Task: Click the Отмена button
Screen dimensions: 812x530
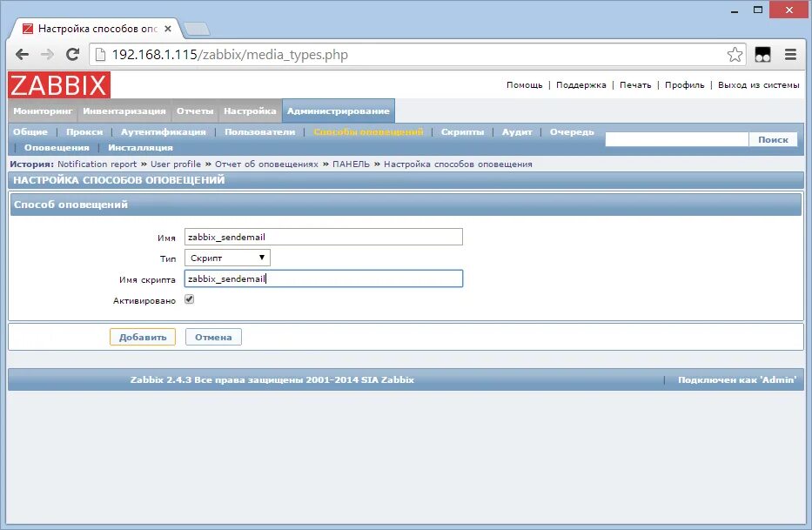Action: (x=213, y=337)
